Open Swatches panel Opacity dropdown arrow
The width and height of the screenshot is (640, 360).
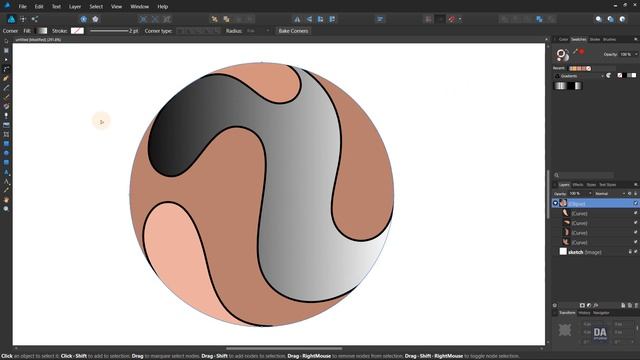636,54
